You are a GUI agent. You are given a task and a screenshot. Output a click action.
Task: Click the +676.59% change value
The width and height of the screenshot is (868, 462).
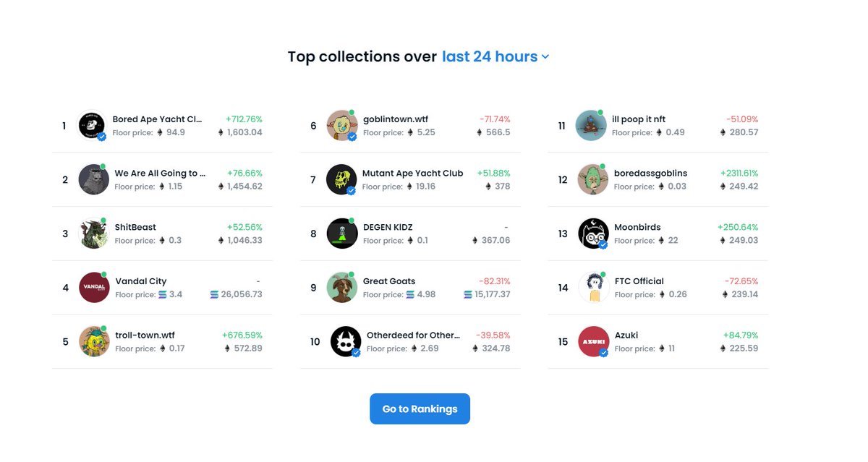click(242, 335)
